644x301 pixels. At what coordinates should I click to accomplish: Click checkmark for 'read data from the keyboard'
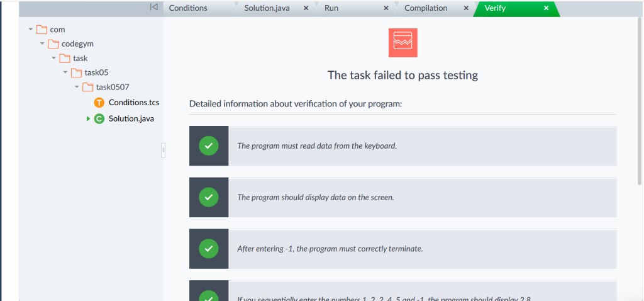click(209, 145)
